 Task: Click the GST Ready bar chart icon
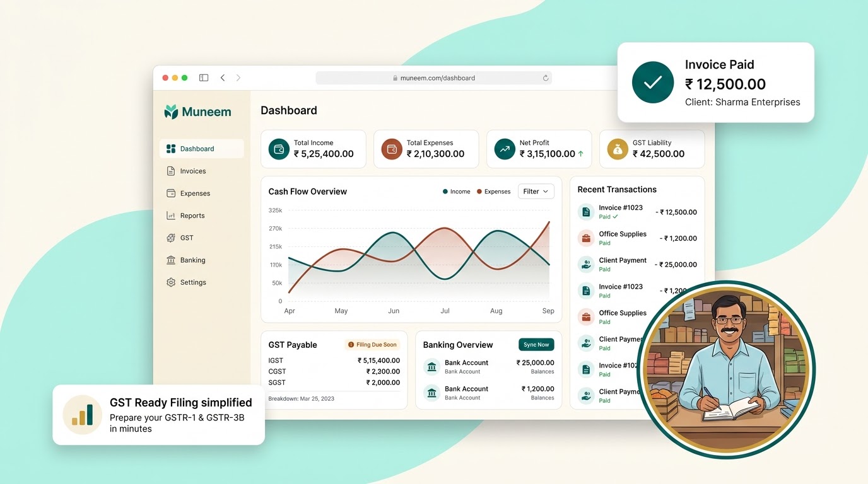pyautogui.click(x=82, y=415)
